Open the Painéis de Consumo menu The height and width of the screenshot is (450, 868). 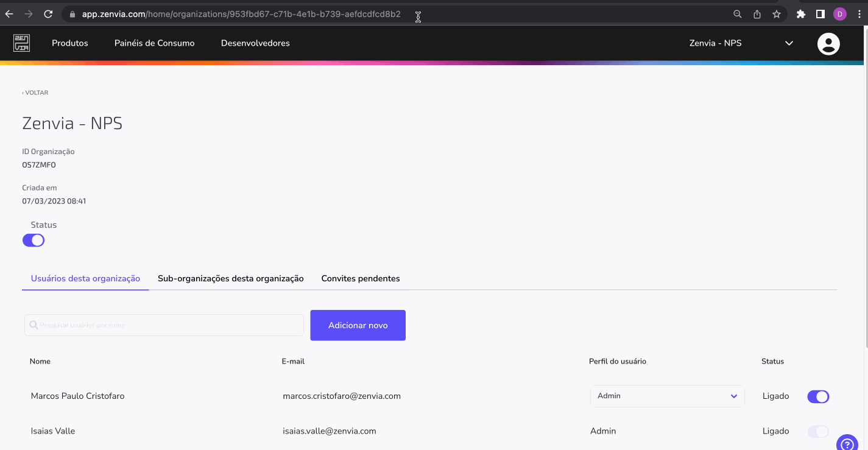click(x=155, y=43)
